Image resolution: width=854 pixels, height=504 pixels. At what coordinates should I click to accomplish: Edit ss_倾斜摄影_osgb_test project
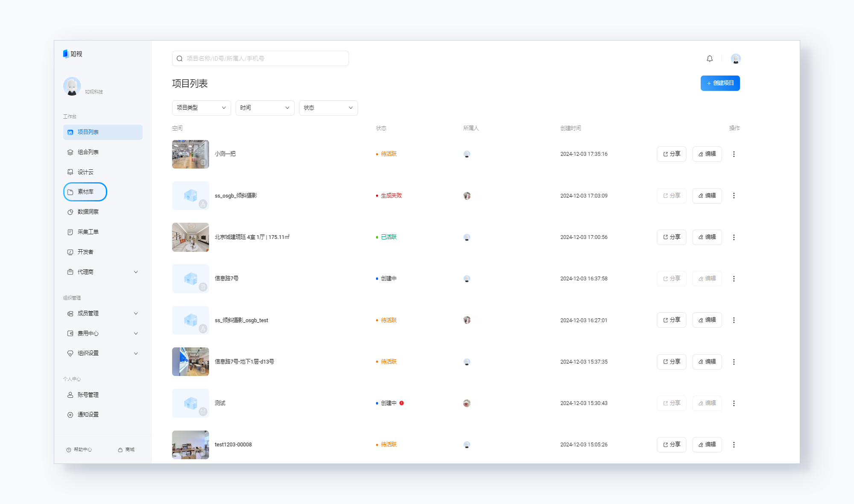(707, 320)
